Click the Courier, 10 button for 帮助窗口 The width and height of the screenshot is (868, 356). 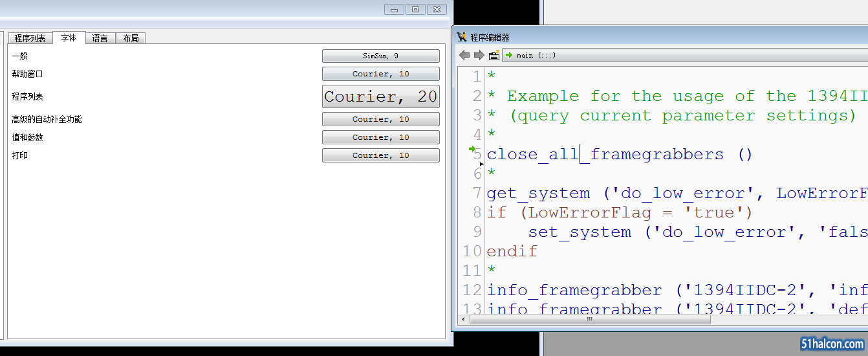[x=381, y=74]
